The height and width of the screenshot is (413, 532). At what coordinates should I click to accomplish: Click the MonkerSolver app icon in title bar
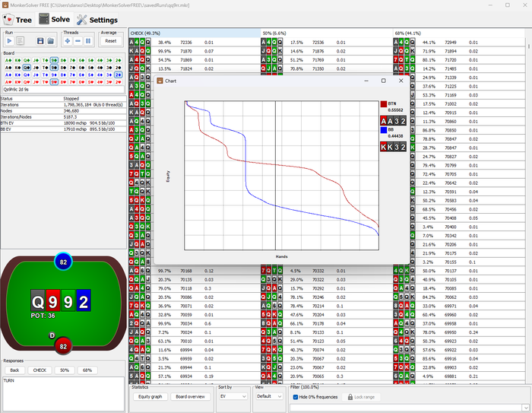5,5
